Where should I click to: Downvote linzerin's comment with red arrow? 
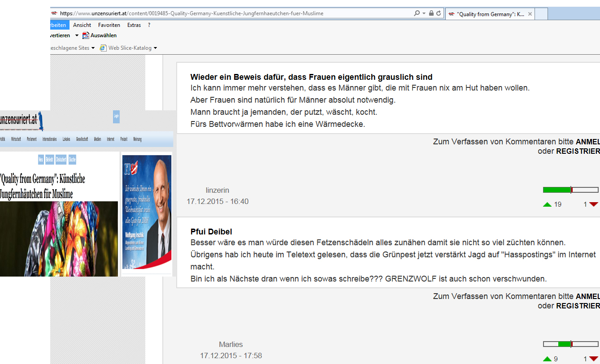[594, 204]
